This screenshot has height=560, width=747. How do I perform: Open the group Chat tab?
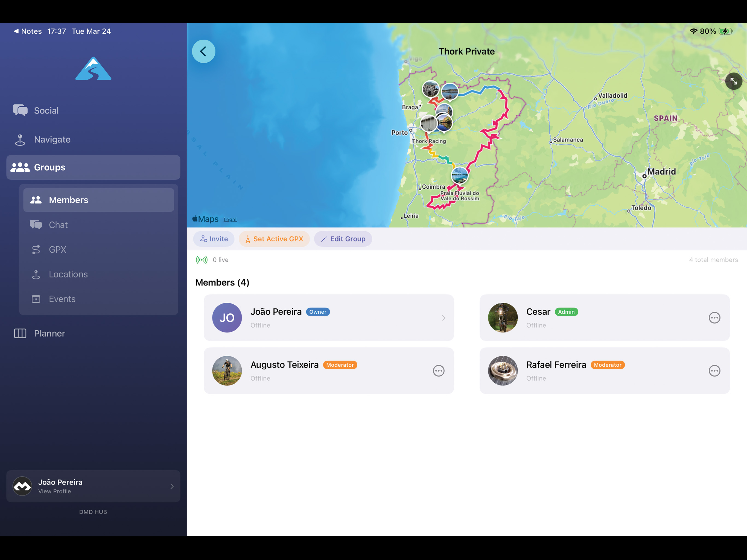tap(99, 225)
